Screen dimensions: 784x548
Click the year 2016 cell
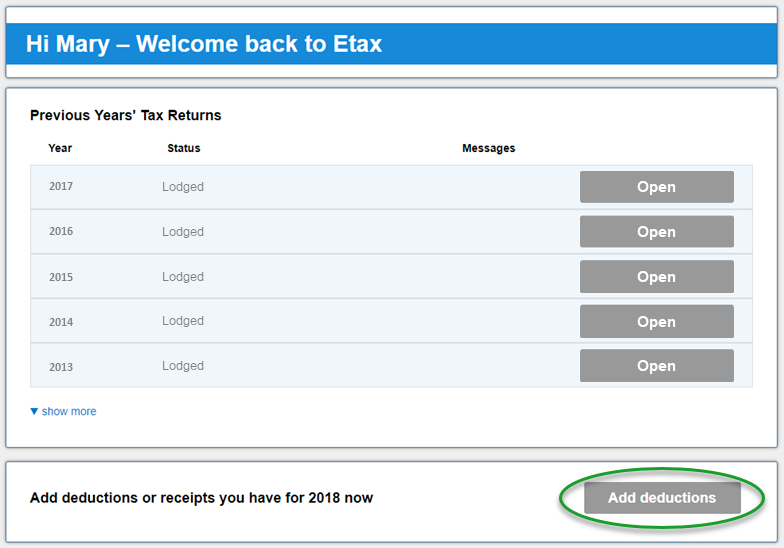point(61,232)
